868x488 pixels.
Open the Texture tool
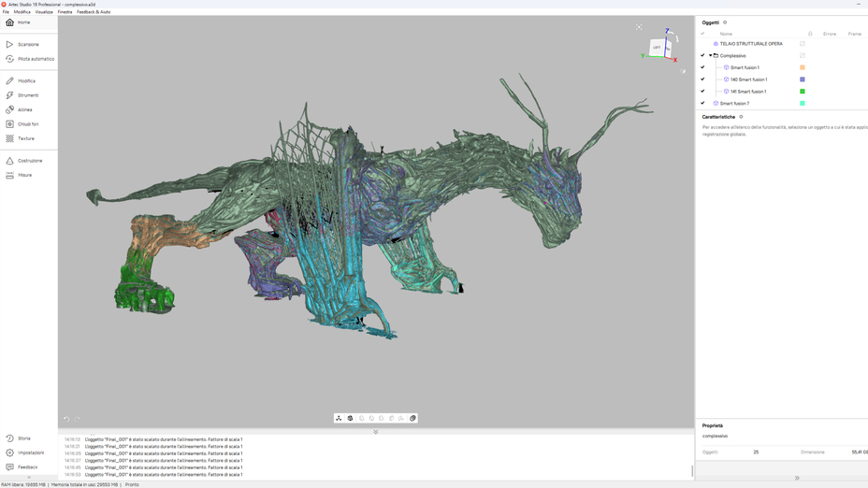tap(28, 138)
